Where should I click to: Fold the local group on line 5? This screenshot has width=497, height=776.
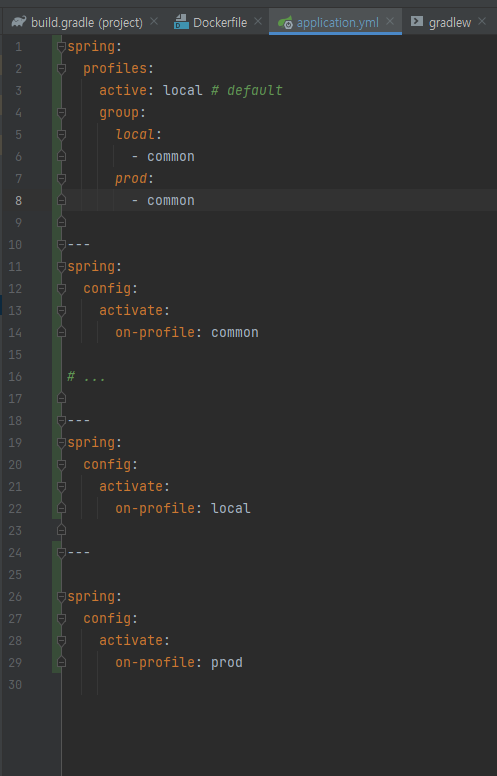click(x=61, y=135)
